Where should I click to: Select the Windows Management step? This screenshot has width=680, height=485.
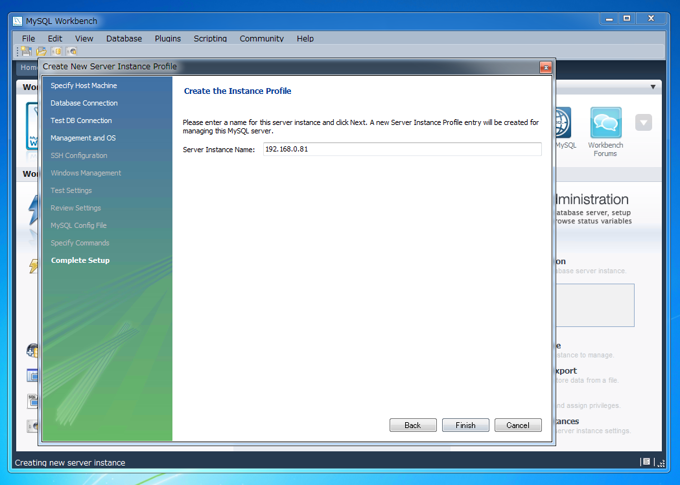85,173
